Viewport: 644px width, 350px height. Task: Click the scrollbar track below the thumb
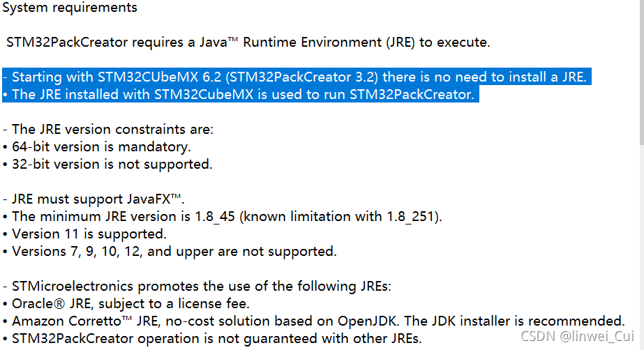tap(641, 246)
